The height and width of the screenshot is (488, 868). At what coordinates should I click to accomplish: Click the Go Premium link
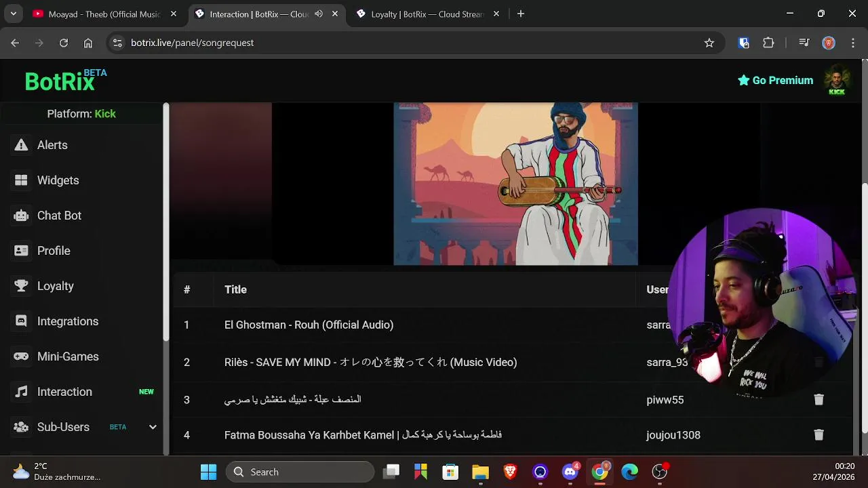pos(775,80)
